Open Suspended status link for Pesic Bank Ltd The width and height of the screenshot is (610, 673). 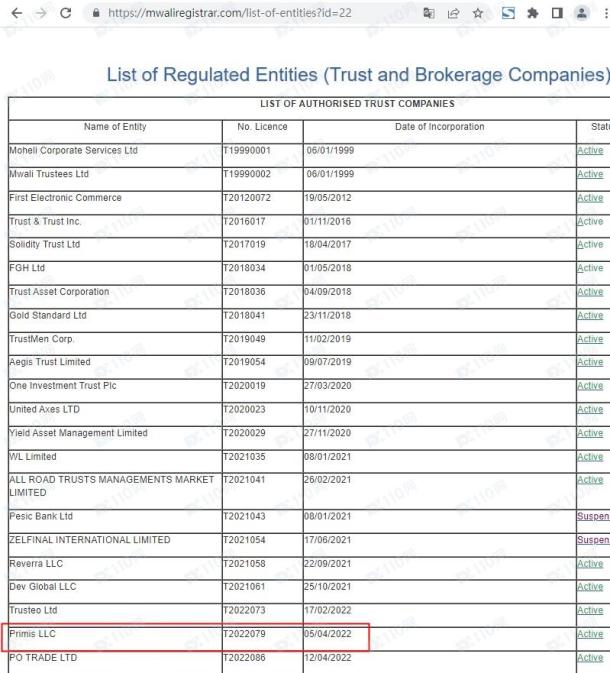pyautogui.click(x=593, y=516)
